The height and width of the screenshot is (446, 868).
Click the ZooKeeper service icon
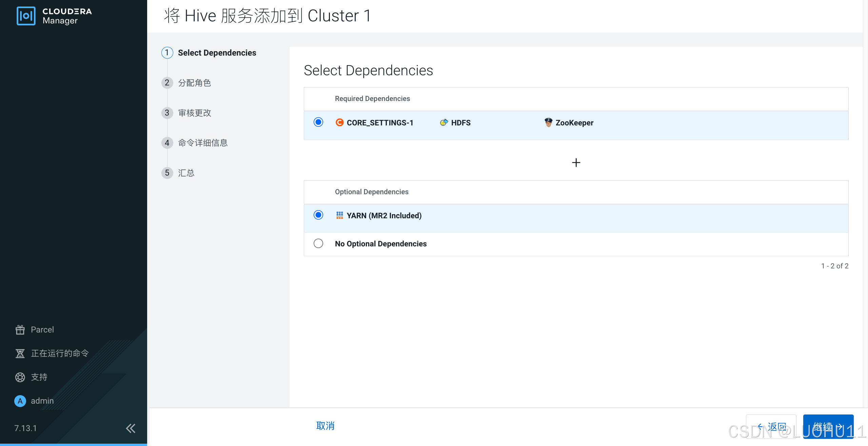(x=548, y=122)
